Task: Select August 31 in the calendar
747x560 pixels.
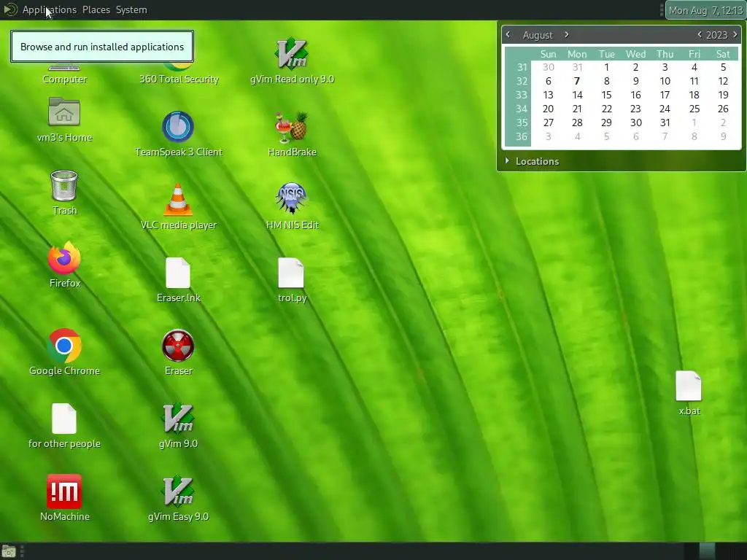Action: pyautogui.click(x=665, y=122)
